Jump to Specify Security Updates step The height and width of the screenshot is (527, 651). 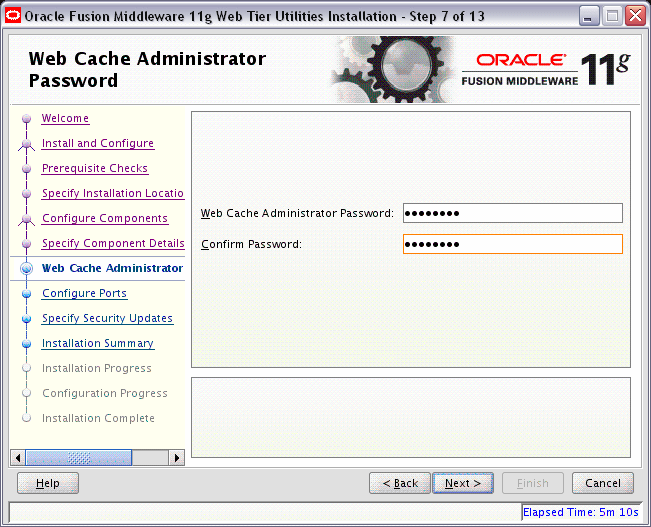coord(108,318)
